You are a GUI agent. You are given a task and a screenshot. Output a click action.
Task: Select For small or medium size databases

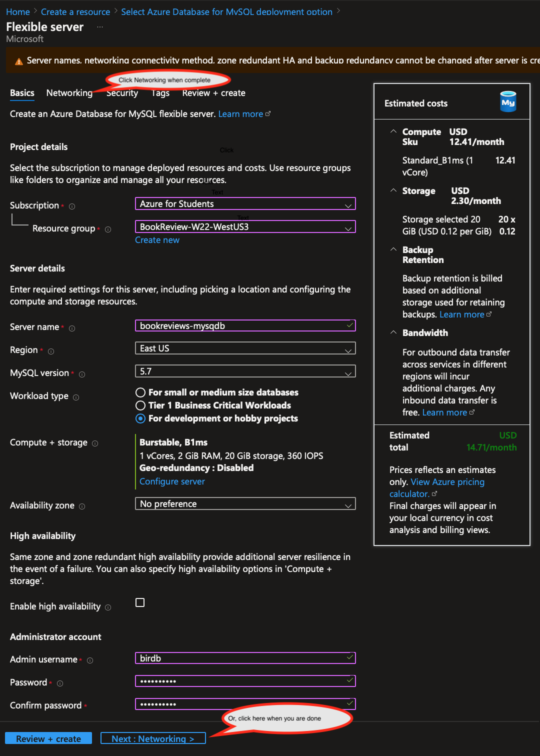pos(140,392)
